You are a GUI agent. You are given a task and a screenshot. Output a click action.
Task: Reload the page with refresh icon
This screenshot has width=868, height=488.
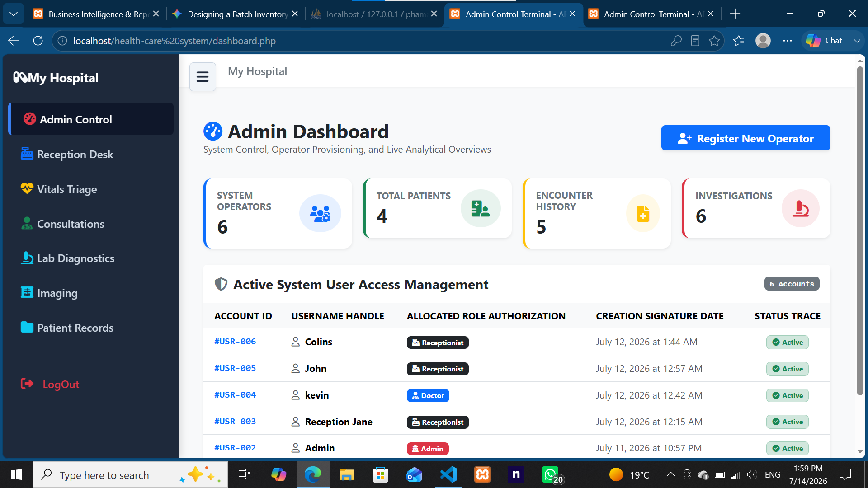click(x=38, y=41)
